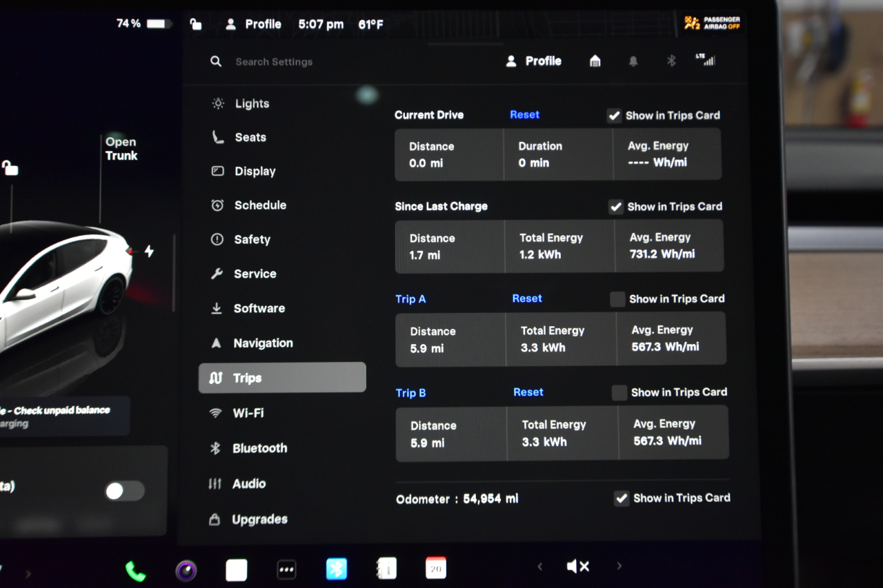Click Reset next to Current Drive
The height and width of the screenshot is (588, 883).
point(524,114)
